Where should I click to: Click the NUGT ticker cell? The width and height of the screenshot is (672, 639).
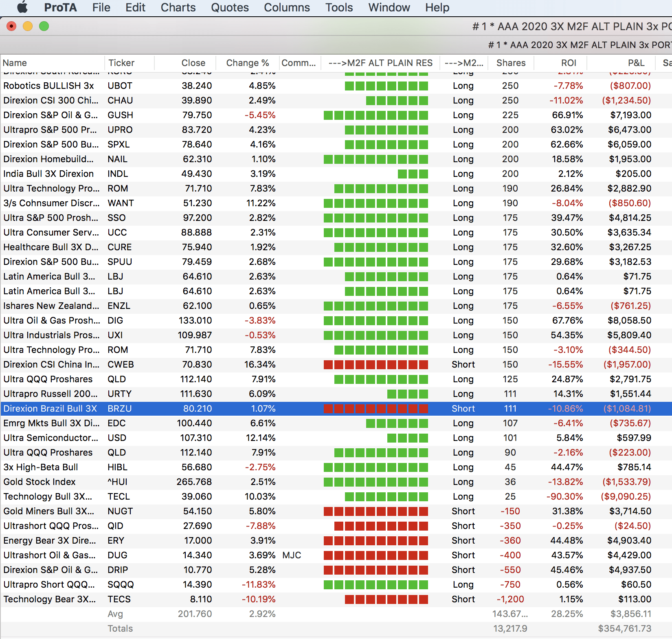point(120,511)
